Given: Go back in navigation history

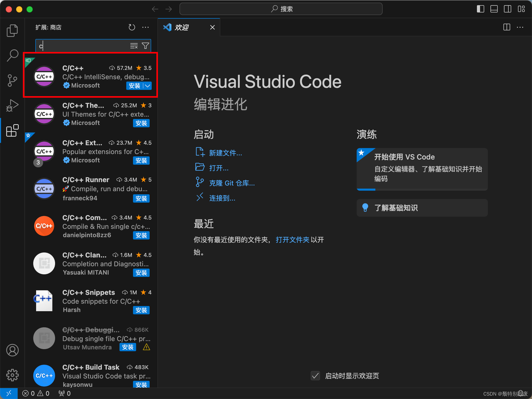Looking at the screenshot, I should (x=155, y=9).
